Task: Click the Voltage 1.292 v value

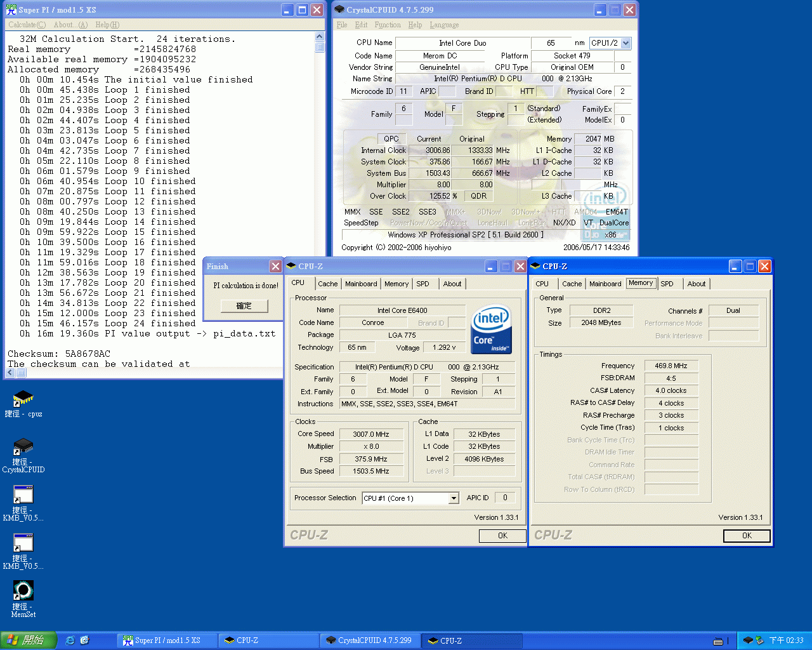Action: [x=444, y=347]
